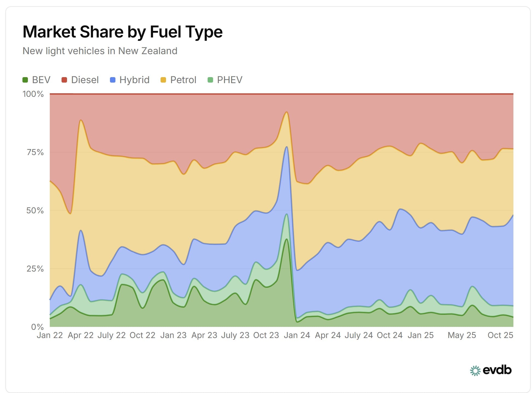Toggle the Hybrid series label
This screenshot has height=393, width=532.
(134, 80)
